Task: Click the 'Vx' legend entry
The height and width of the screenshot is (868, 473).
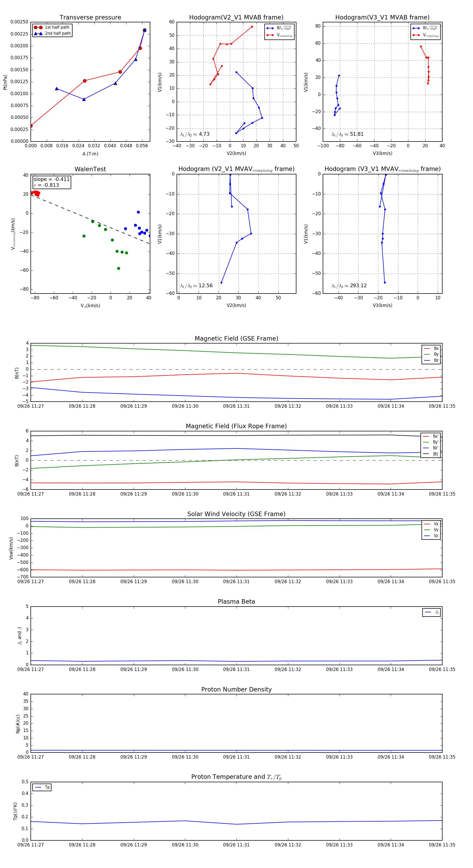Action: [431, 524]
